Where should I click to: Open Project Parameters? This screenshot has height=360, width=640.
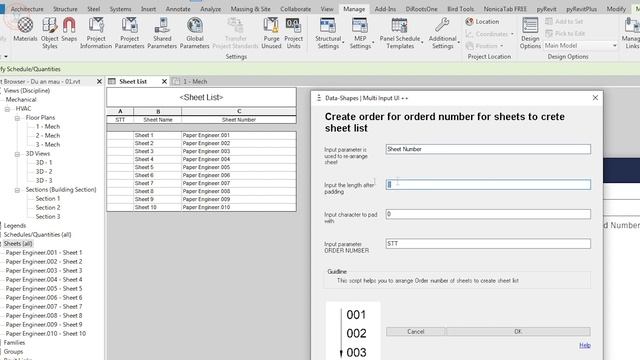(x=129, y=33)
